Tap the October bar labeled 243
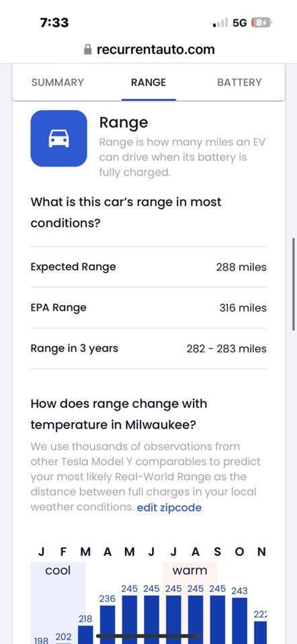 point(240,621)
